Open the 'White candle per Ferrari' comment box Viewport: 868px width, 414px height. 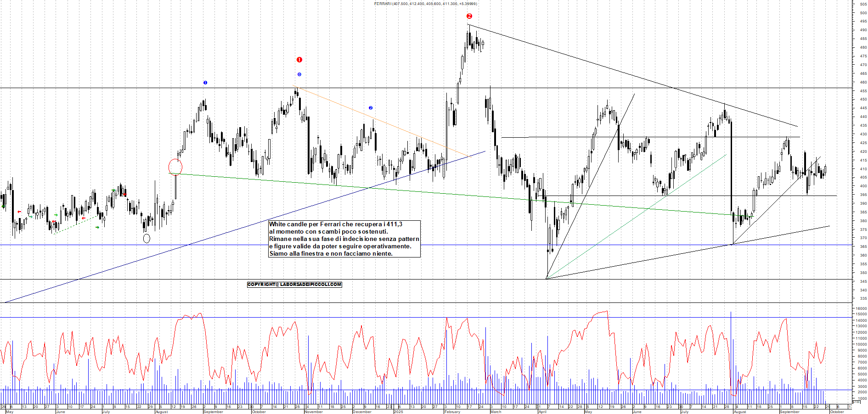[x=344, y=239]
